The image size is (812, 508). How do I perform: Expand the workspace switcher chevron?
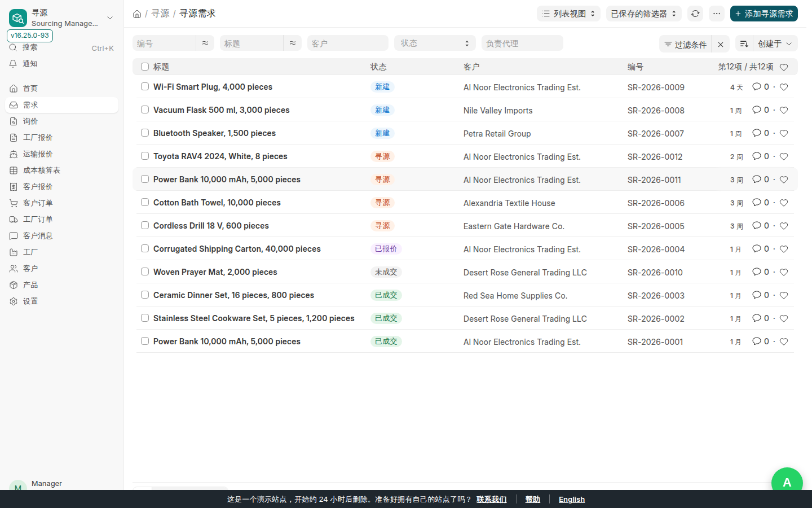click(x=110, y=18)
